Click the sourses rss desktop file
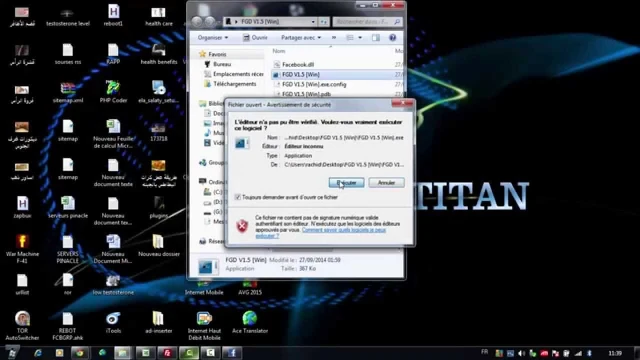This screenshot has height=360, width=640. tap(68, 54)
